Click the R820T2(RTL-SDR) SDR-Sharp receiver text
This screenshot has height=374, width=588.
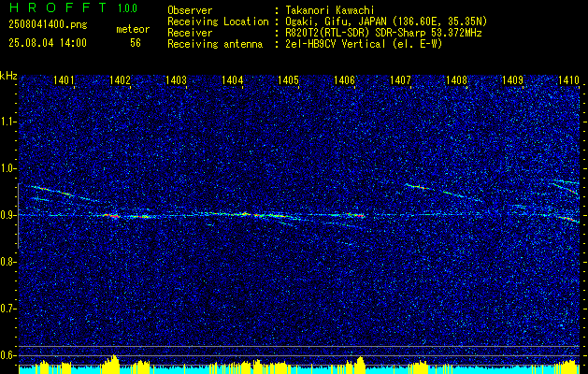(383, 33)
